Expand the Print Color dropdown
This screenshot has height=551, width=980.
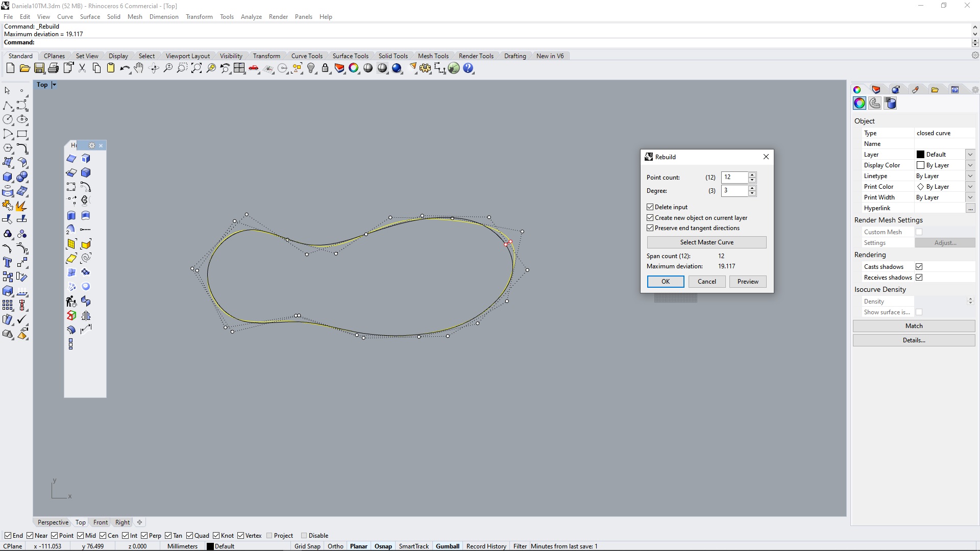coord(970,187)
